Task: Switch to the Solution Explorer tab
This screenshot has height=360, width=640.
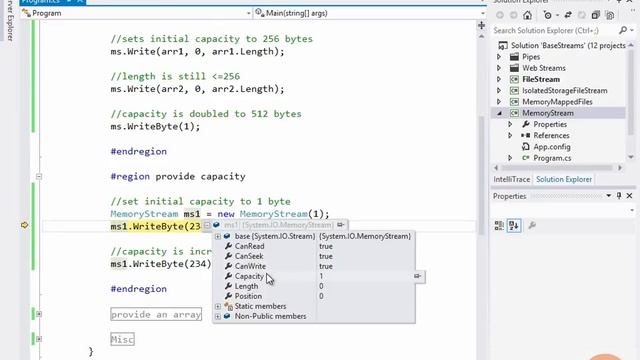Action: coord(564,180)
